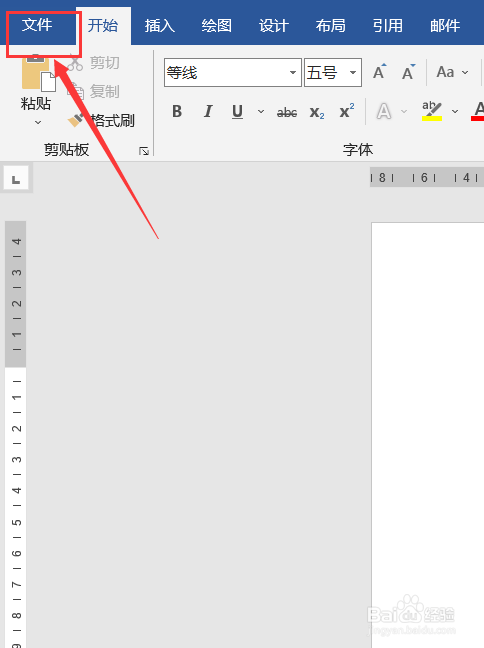Open the 文件 (File) tab
Viewport: 484px width, 648px height.
coord(37,26)
